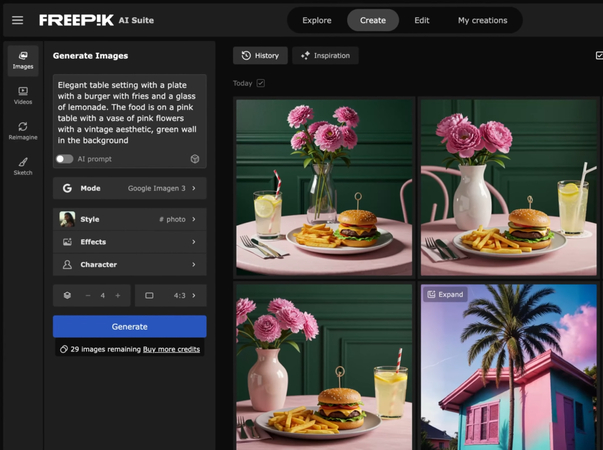Select the Images tool in sidebar

point(23,61)
